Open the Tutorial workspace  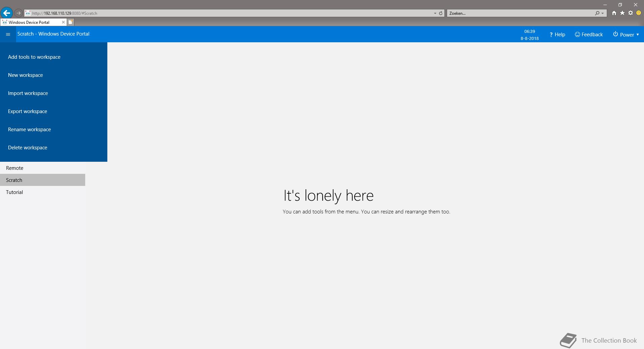pyautogui.click(x=43, y=192)
